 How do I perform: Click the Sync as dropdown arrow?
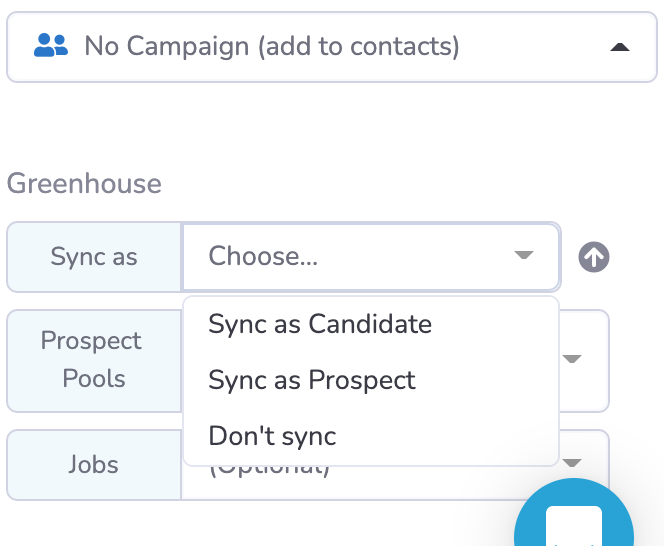tap(523, 255)
